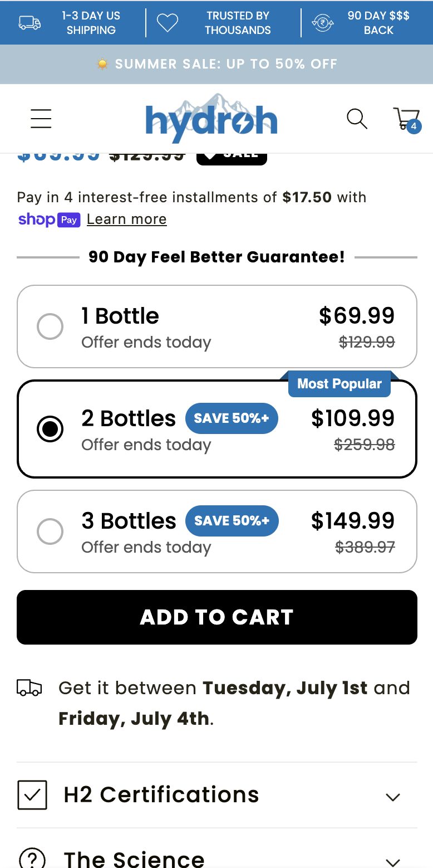This screenshot has width=433, height=868.
Task: Click the delivery truck shipping icon in top banner
Action: 29,23
